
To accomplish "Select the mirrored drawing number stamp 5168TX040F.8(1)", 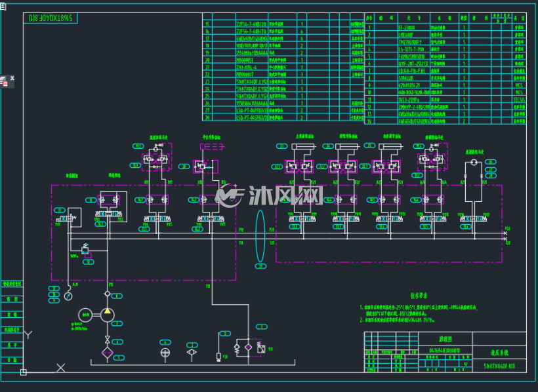I will (x=51, y=18).
